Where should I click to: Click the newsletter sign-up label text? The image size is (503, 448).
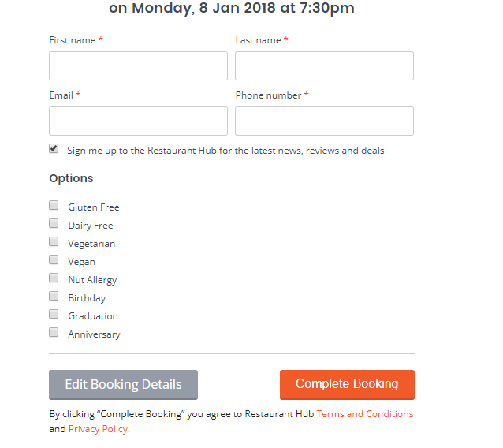coord(225,151)
